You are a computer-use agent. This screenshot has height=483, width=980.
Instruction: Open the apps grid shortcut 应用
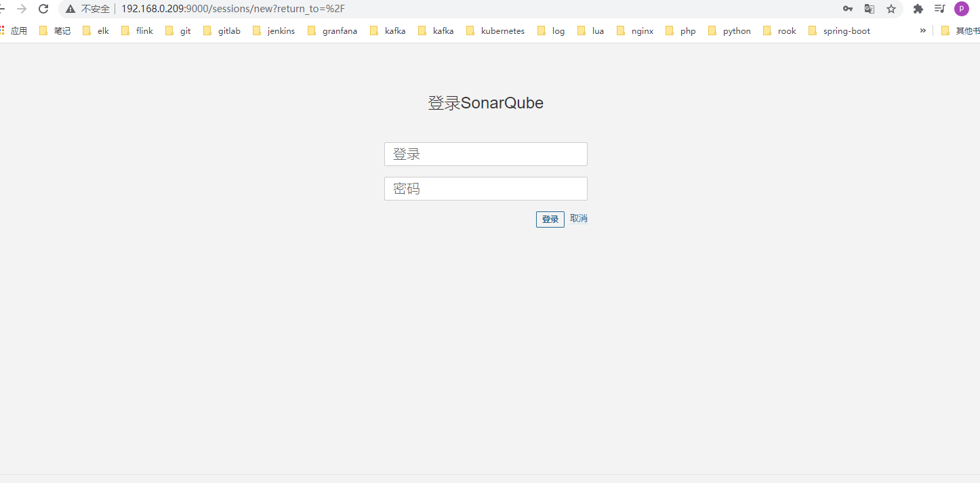point(14,30)
